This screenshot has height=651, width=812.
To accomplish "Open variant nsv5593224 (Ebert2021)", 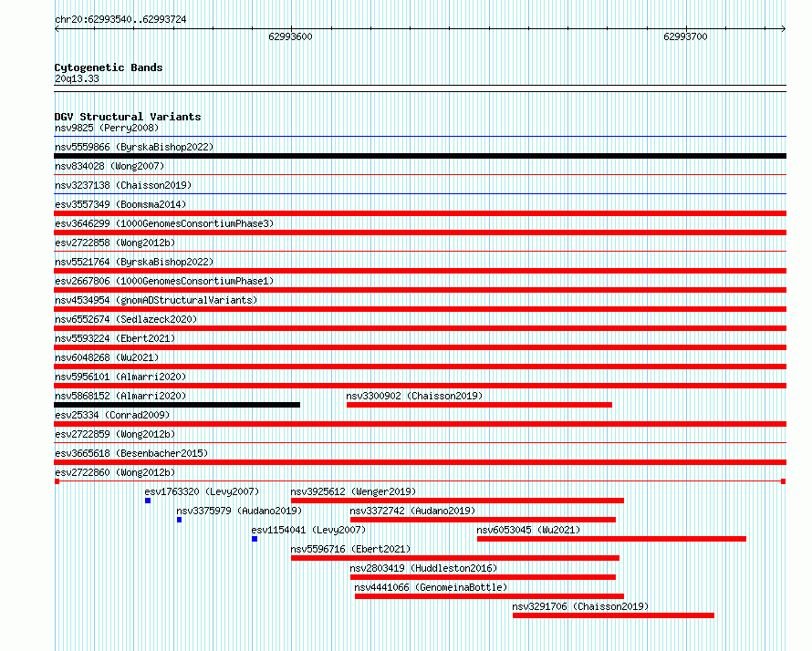I will tap(115, 338).
